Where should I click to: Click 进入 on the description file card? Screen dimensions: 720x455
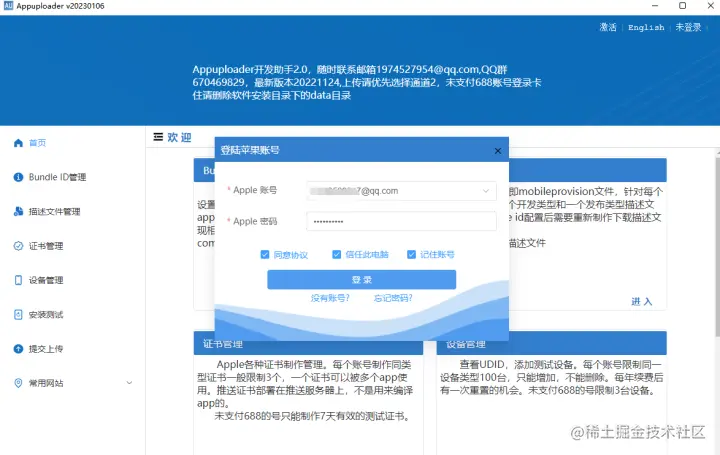(641, 301)
